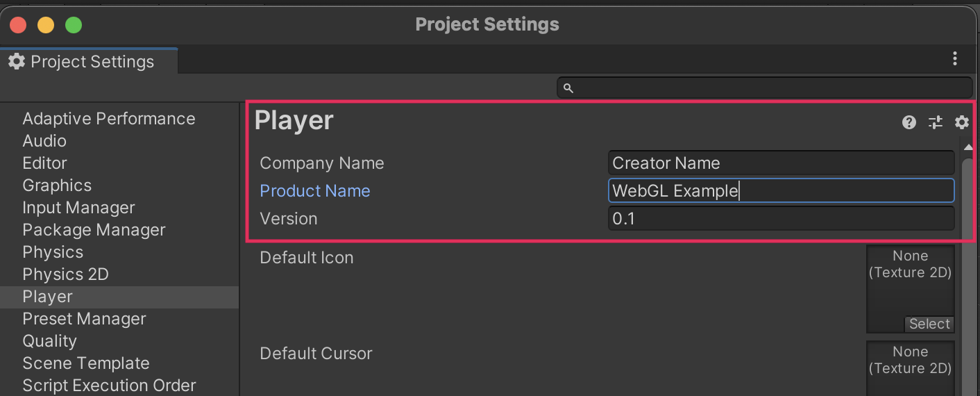Select the Audio settings category
This screenshot has height=396, width=980.
pyautogui.click(x=44, y=141)
